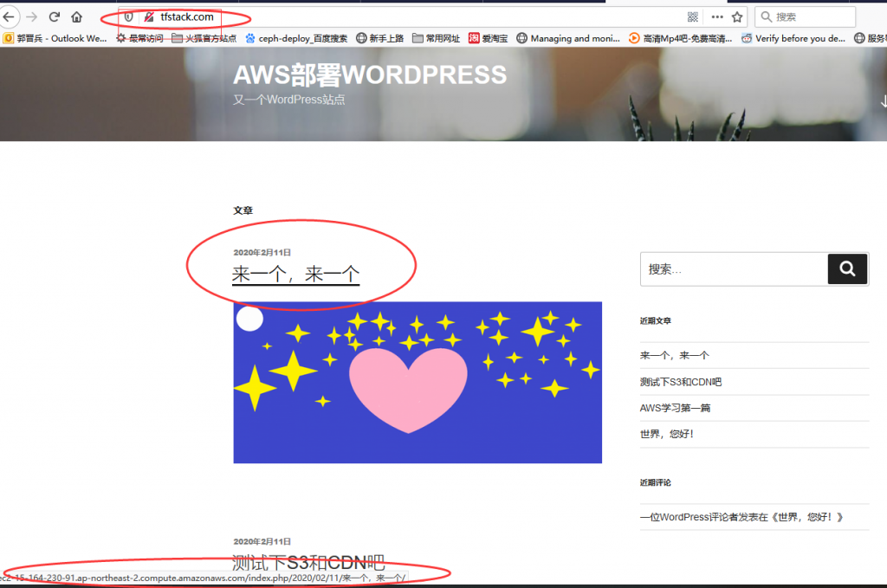Viewport: 887px width, 588px height.
Task: Click the tracking protection shield icon
Action: (128, 17)
